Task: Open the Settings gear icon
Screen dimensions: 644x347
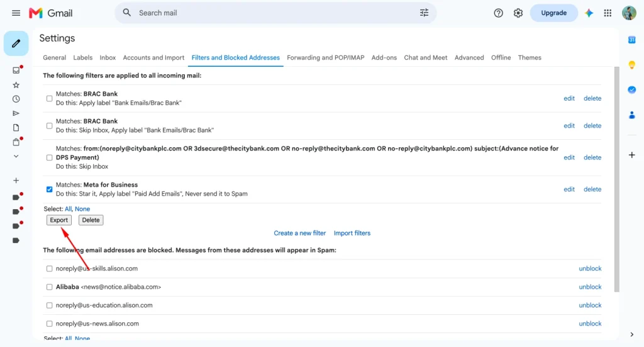Action: coord(518,13)
